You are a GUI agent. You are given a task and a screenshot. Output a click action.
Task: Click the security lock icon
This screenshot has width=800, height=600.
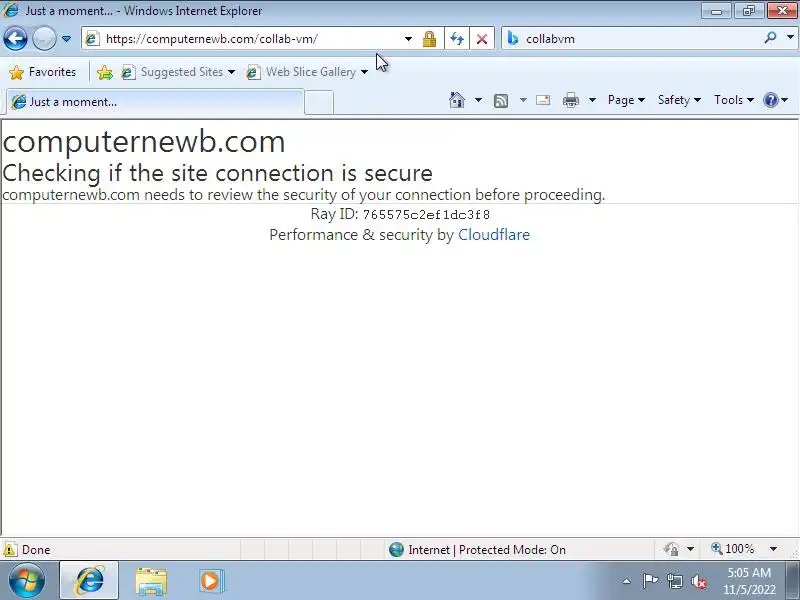[429, 39]
